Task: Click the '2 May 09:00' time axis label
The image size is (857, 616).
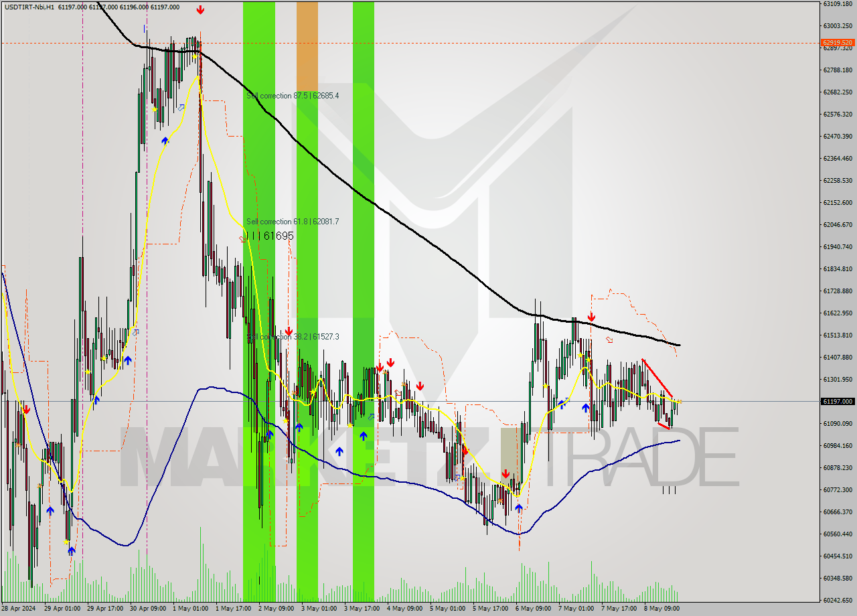Action: pyautogui.click(x=276, y=609)
